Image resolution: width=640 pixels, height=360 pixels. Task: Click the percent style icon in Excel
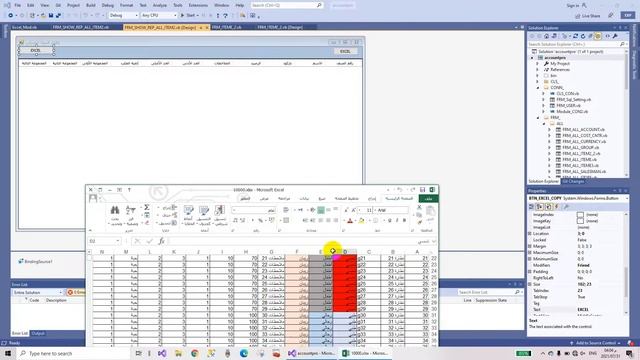[x=260, y=220]
